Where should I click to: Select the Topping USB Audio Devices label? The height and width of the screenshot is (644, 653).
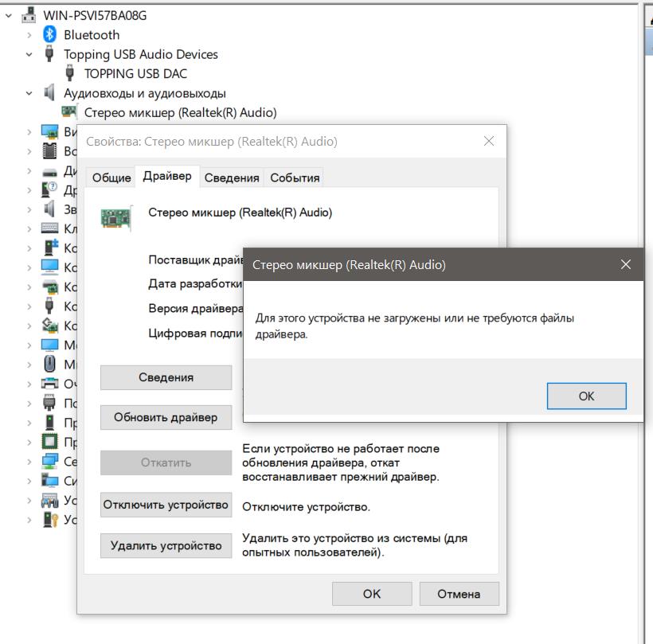pyautogui.click(x=141, y=54)
